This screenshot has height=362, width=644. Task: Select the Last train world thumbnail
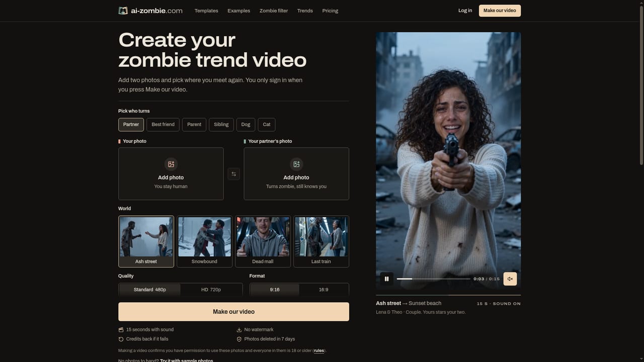click(x=321, y=241)
